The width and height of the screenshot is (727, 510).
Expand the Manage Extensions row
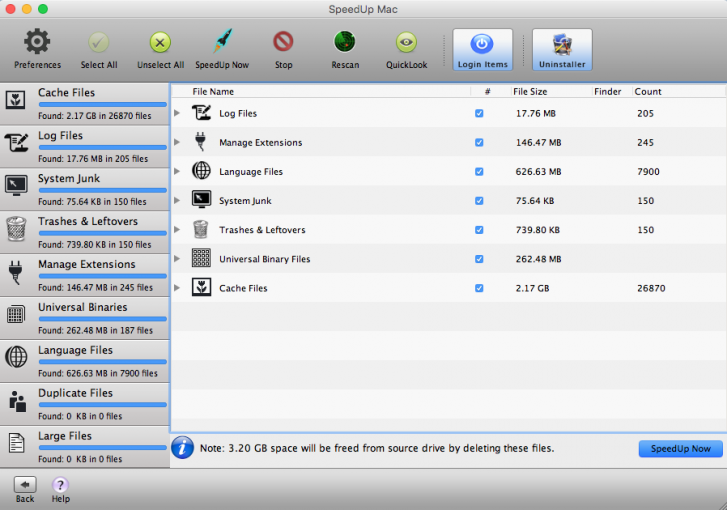click(178, 142)
